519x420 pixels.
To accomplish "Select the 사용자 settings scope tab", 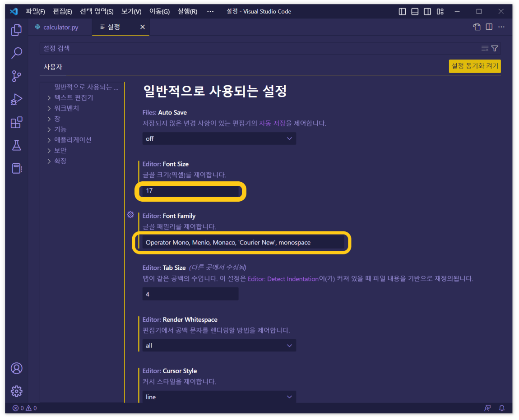I will [x=53, y=67].
